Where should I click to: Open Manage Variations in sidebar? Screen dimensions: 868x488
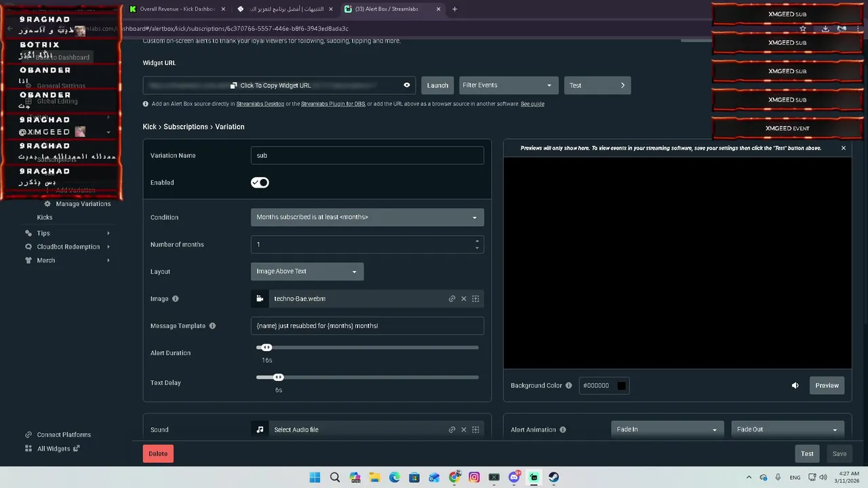pos(83,204)
